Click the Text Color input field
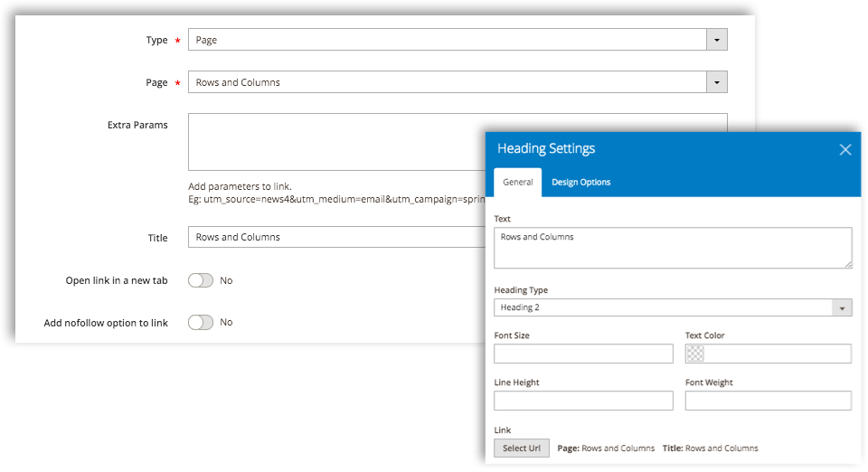 tap(768, 354)
